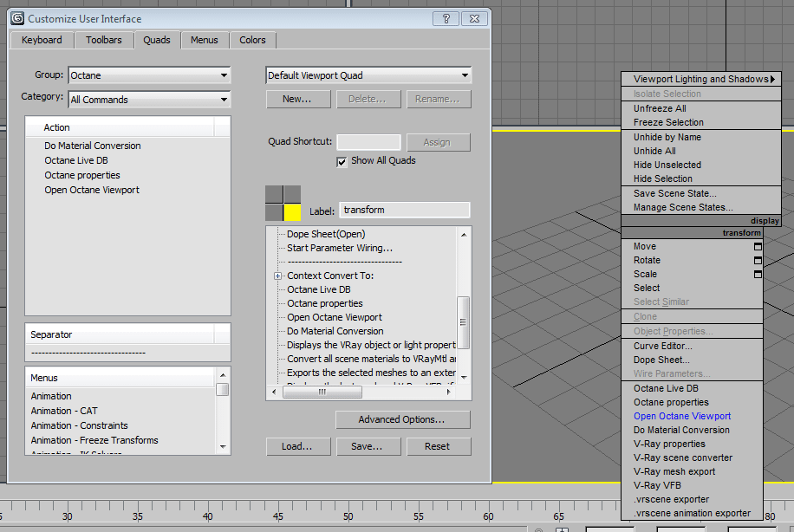Viewport: 794px width, 532px height.
Task: Switch to the Toolbars tab
Action: pyautogui.click(x=104, y=40)
